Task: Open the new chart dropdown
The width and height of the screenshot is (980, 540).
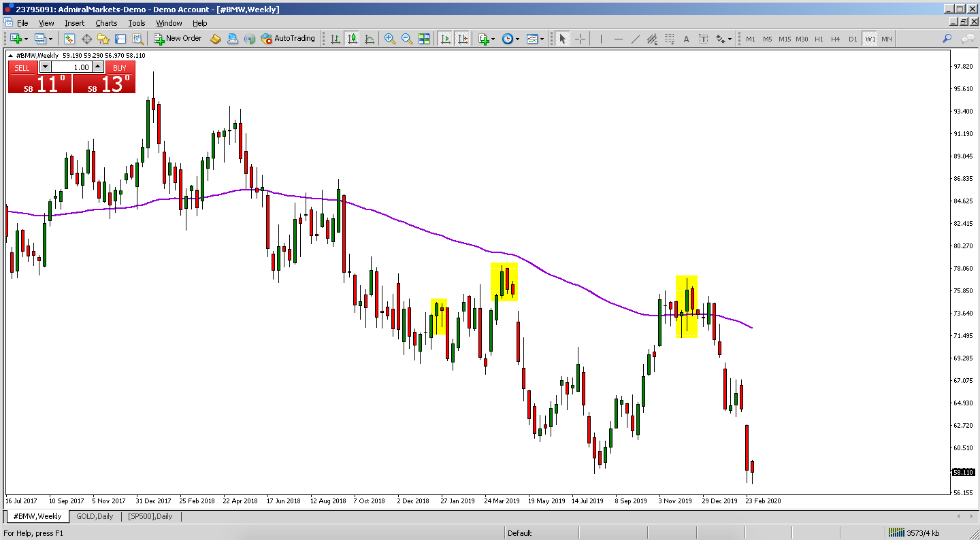Action: tap(27, 39)
